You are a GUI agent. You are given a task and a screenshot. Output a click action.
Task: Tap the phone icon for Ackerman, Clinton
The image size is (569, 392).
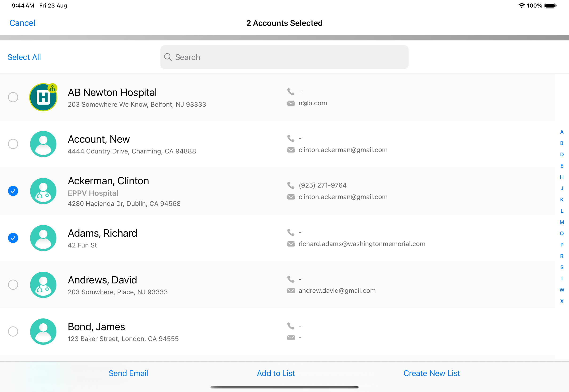click(x=291, y=185)
